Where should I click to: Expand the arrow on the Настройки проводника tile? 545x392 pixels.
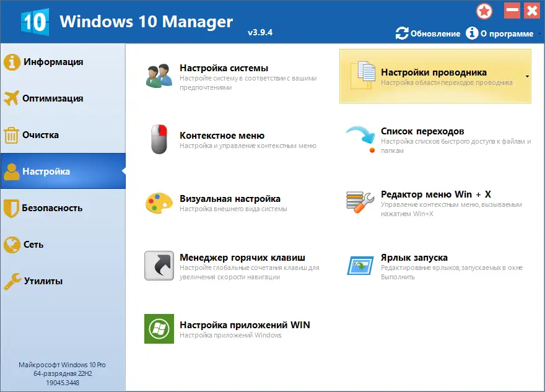[527, 77]
